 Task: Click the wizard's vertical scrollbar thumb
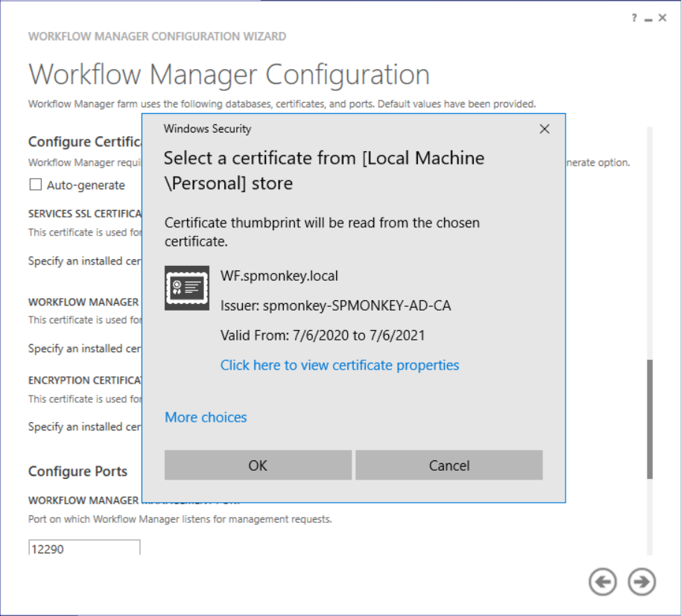[650, 419]
